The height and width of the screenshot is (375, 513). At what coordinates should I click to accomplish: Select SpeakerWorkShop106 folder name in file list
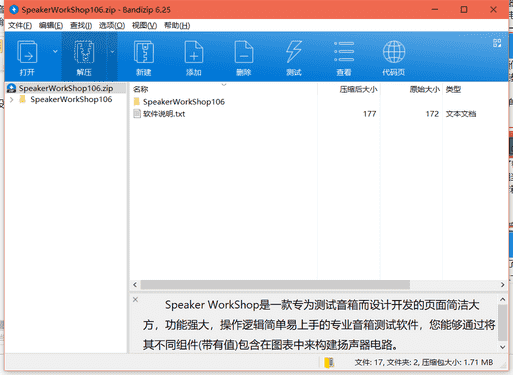point(184,102)
